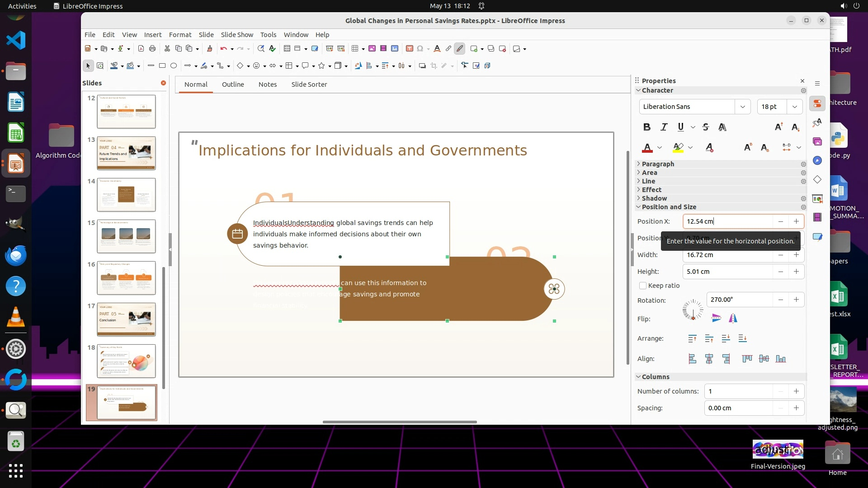This screenshot has width=868, height=488.
Task: Click the Italic formatting icon
Action: (664, 127)
